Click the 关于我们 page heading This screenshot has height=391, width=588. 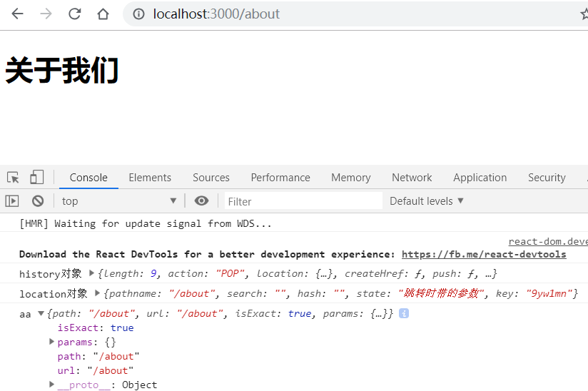click(x=62, y=70)
